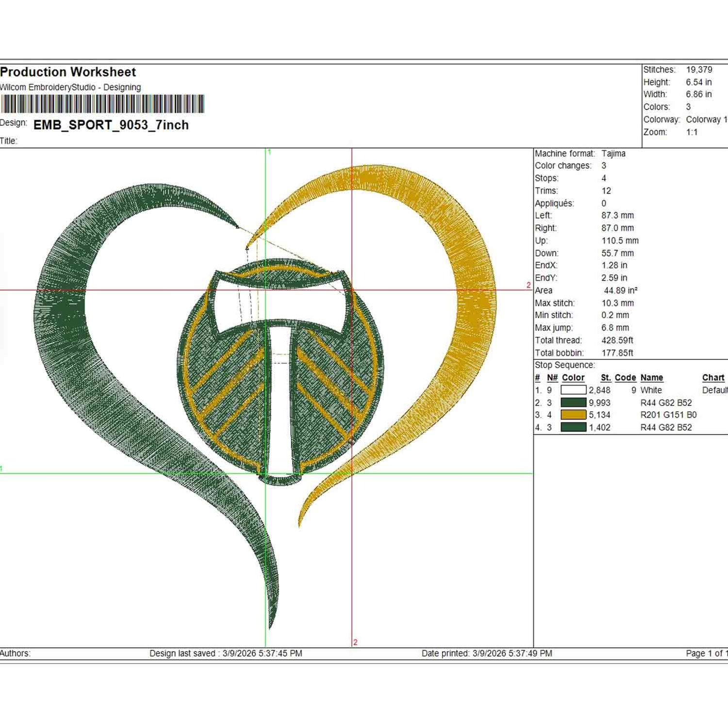Image resolution: width=728 pixels, height=726 pixels.
Task: Select the area value "44.89 in²"
Action: click(621, 290)
